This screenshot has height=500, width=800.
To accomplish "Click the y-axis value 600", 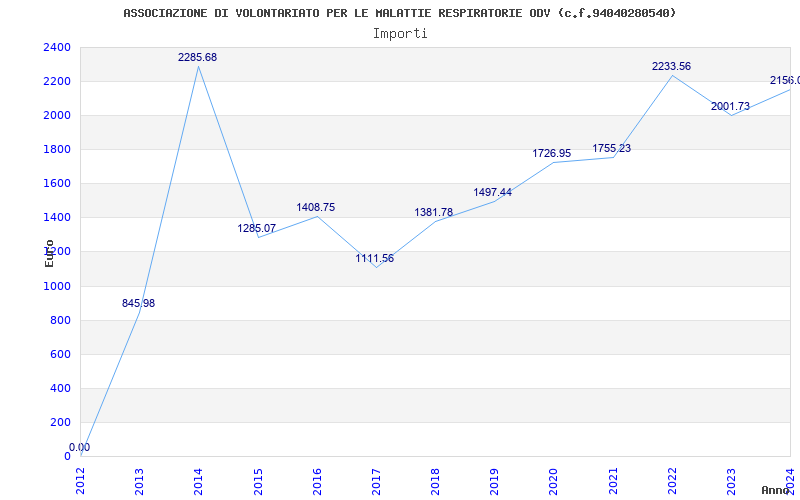I will point(60,355).
